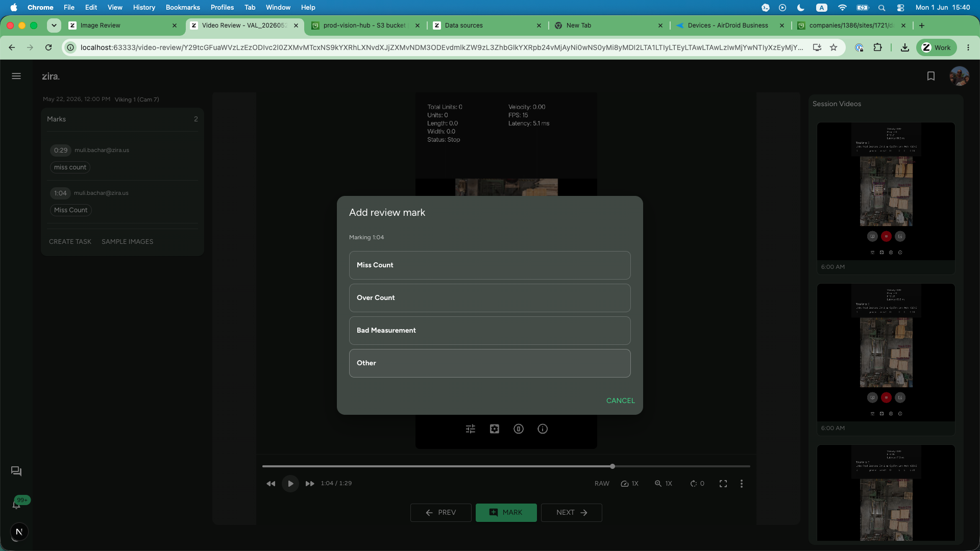Click CREATE TASK in the Marks panel
The height and width of the screenshot is (551, 980).
tap(70, 242)
